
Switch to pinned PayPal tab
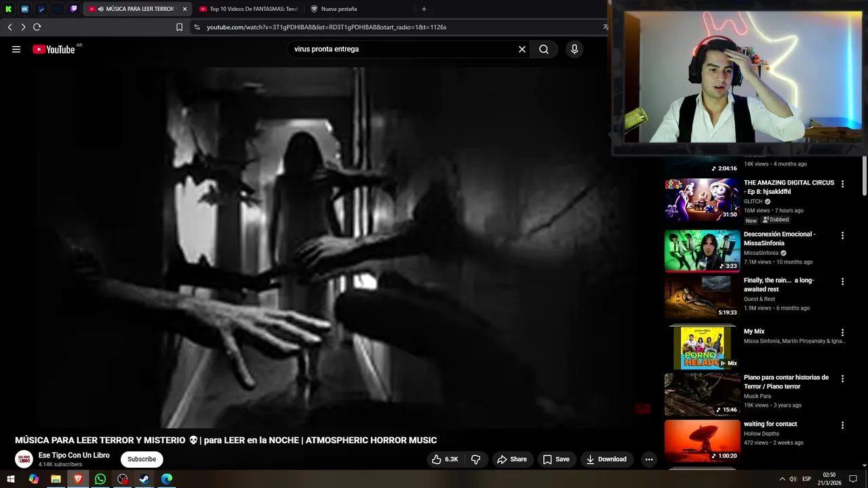41,9
